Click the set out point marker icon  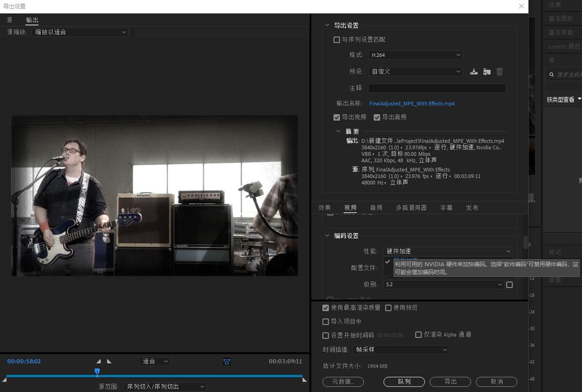(109, 361)
